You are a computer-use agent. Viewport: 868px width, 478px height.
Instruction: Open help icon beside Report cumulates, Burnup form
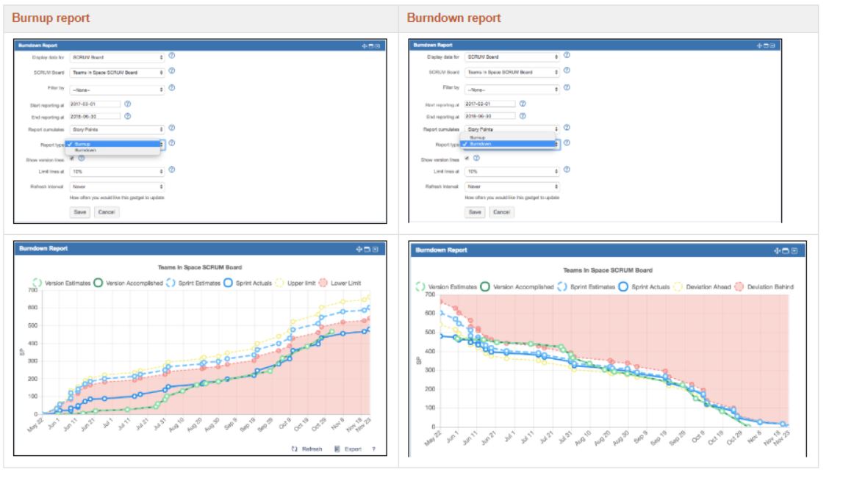pos(171,128)
